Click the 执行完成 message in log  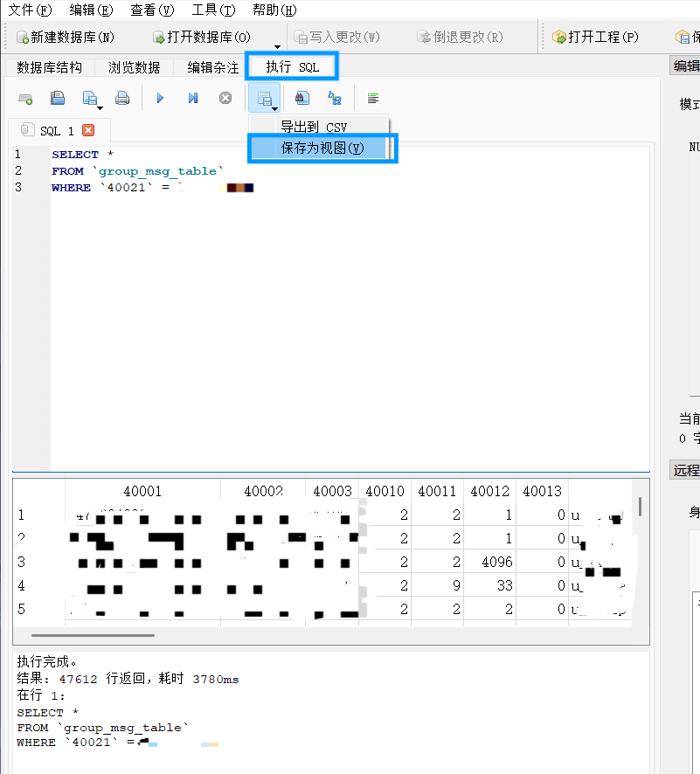pos(46,661)
